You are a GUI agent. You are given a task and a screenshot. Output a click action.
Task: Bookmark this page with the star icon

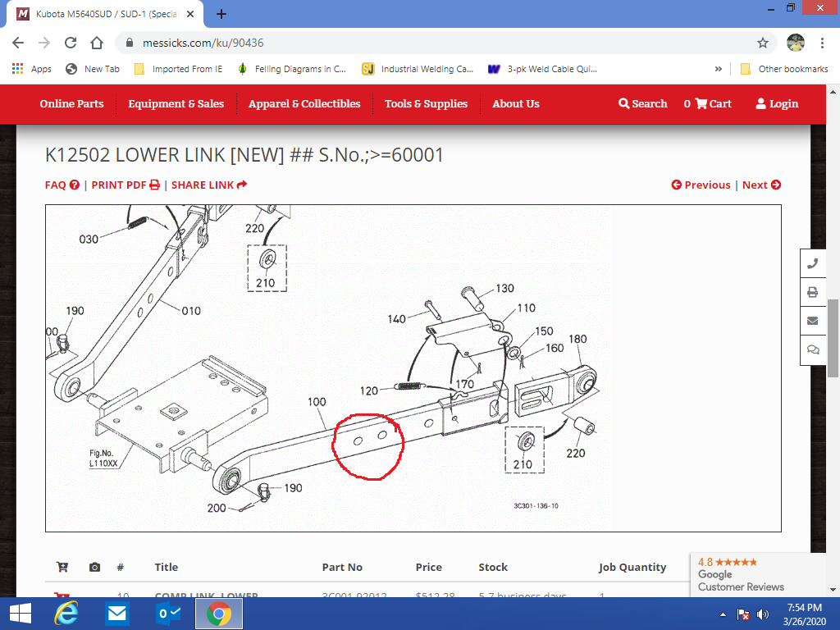[x=763, y=43]
